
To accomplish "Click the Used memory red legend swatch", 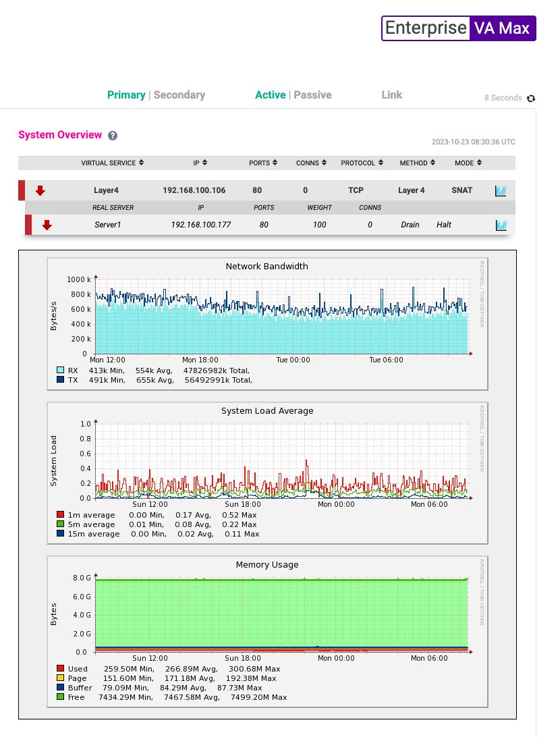I will (60, 668).
